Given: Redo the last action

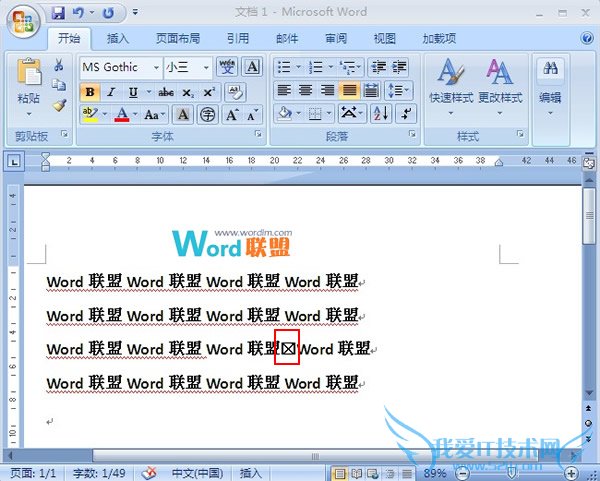Looking at the screenshot, I should (x=108, y=13).
